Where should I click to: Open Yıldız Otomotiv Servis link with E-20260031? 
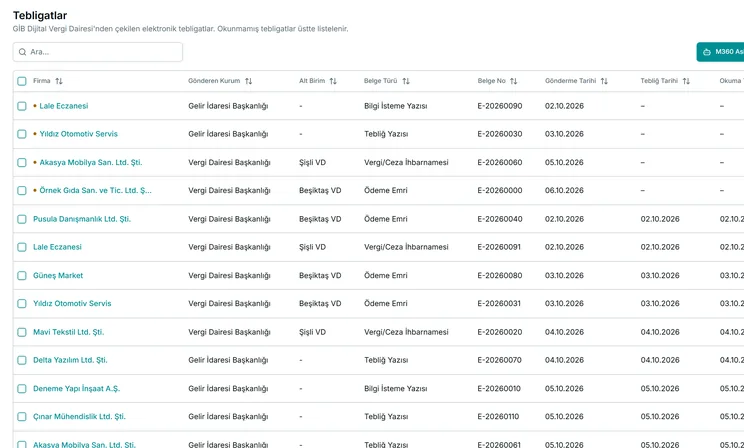tap(72, 303)
